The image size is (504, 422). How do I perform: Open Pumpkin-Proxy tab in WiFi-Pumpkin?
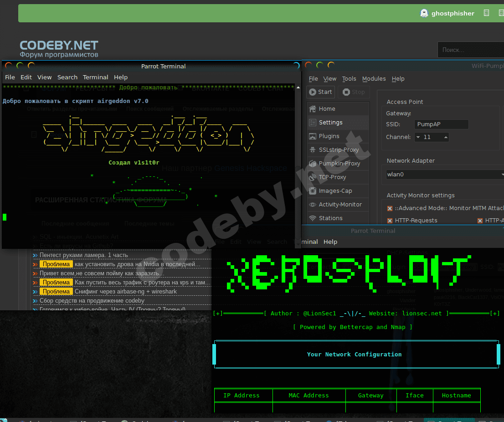[338, 164]
